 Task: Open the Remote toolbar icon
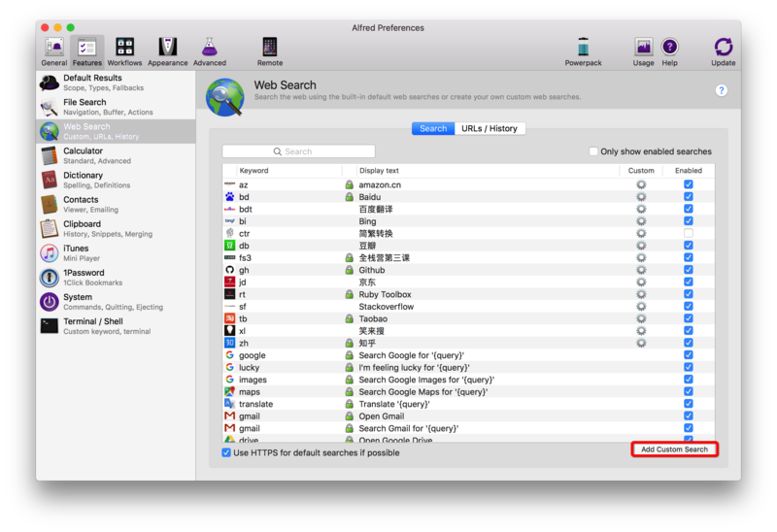tap(270, 51)
